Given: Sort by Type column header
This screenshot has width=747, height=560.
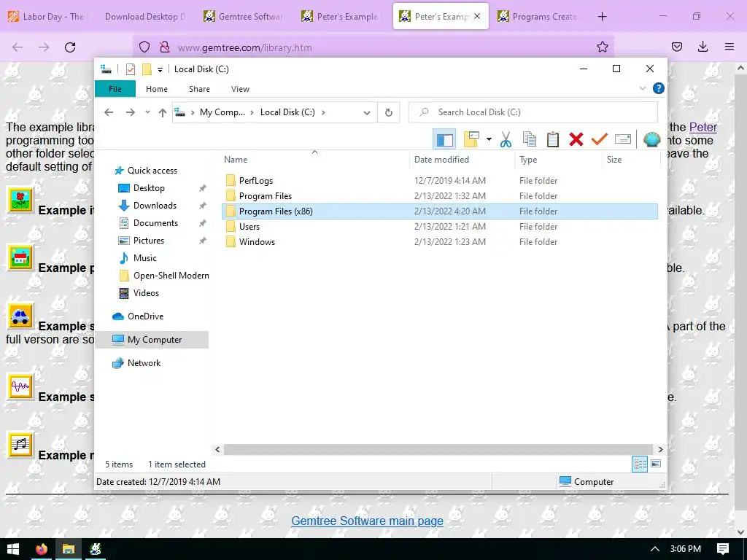Looking at the screenshot, I should (558, 160).
